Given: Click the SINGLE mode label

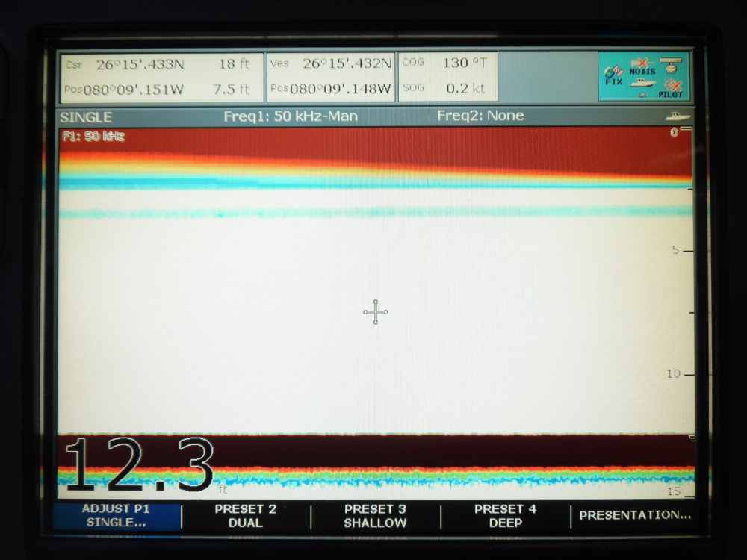Looking at the screenshot, I should pyautogui.click(x=86, y=117).
